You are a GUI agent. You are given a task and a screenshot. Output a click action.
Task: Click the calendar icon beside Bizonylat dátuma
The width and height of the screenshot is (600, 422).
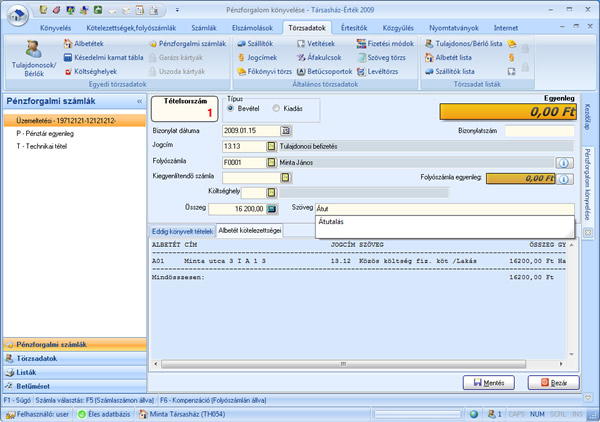click(x=286, y=130)
